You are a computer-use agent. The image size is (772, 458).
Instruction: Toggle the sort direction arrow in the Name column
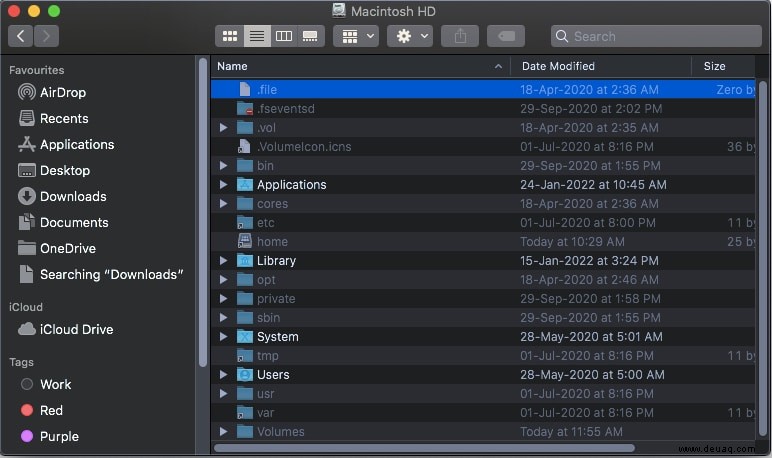tap(498, 66)
